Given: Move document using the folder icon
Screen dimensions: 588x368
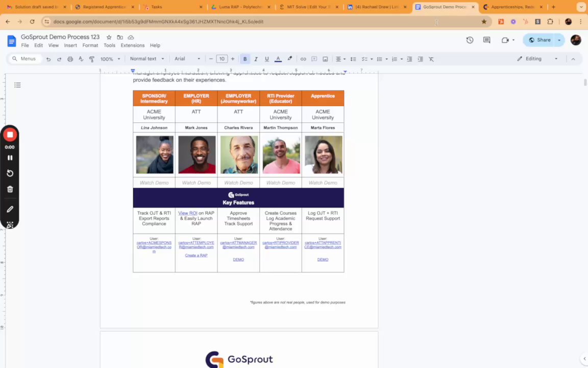Looking at the screenshot, I should click(x=120, y=37).
